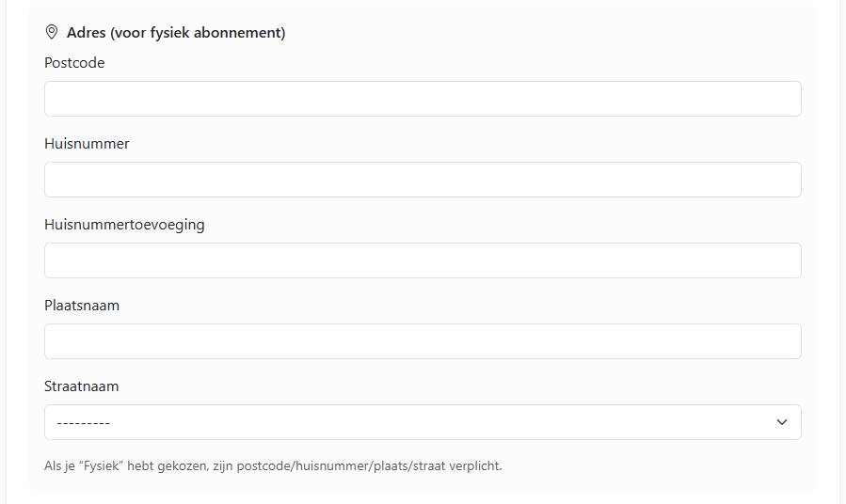Click the Postcode label

click(x=74, y=63)
